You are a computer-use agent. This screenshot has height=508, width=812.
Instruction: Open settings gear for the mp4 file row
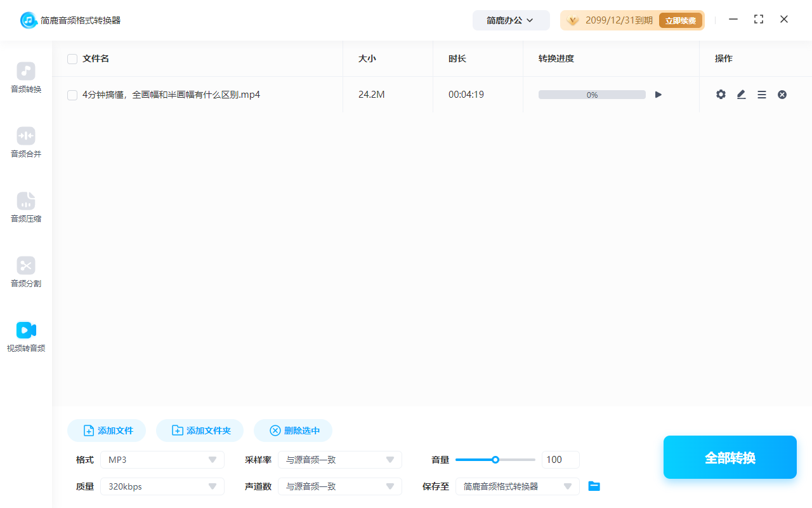(x=721, y=94)
